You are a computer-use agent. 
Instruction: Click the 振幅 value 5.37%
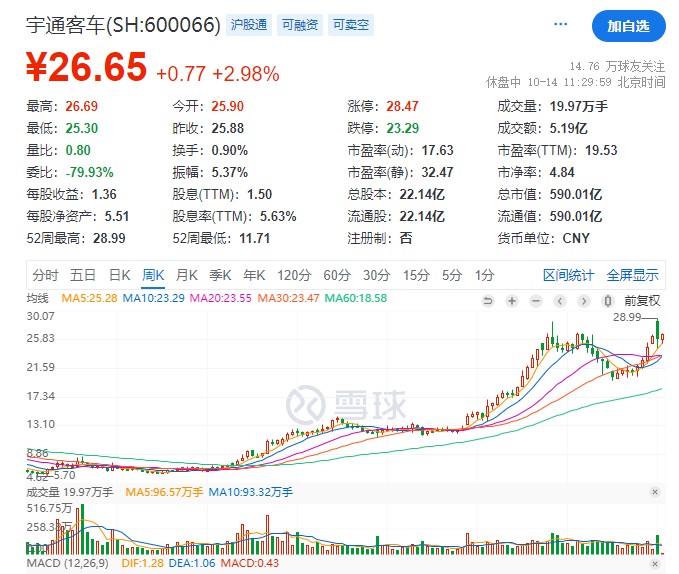click(230, 172)
